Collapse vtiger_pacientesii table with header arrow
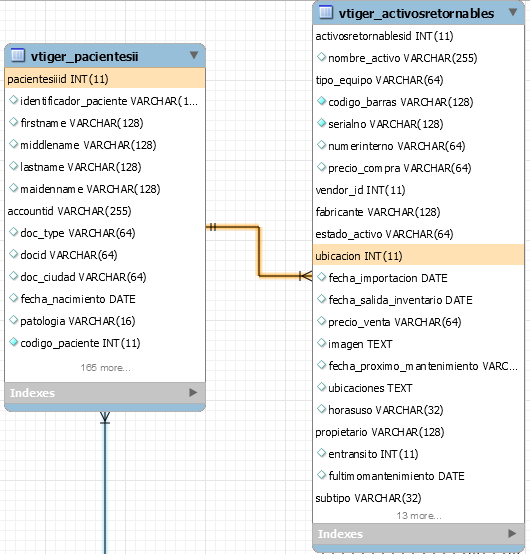Image resolution: width=530 pixels, height=555 pixels. click(x=194, y=55)
